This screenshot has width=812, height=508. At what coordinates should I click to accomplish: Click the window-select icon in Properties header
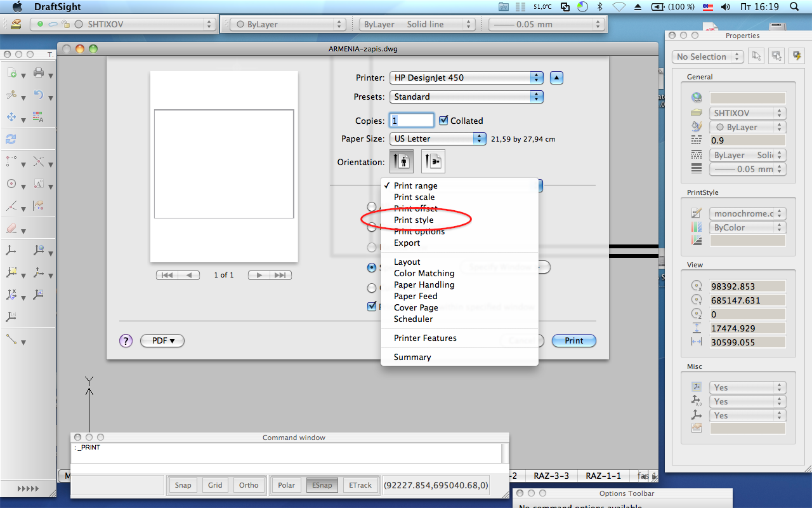click(x=776, y=56)
